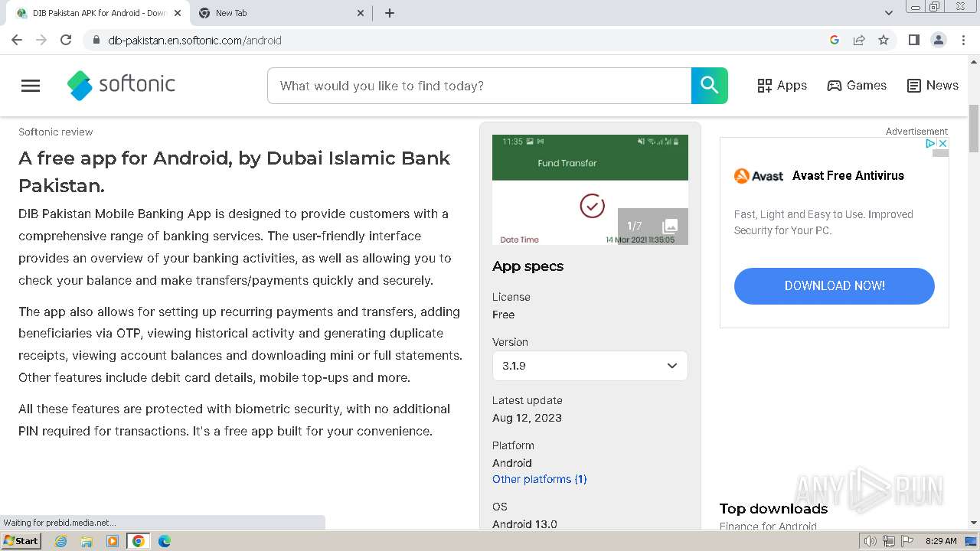Viewport: 980px width, 551px height.
Task: Click the Google icon in address bar
Action: coord(835,40)
